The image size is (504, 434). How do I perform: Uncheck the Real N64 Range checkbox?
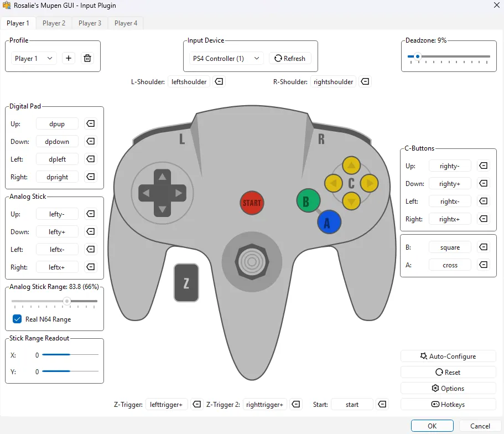pyautogui.click(x=17, y=319)
